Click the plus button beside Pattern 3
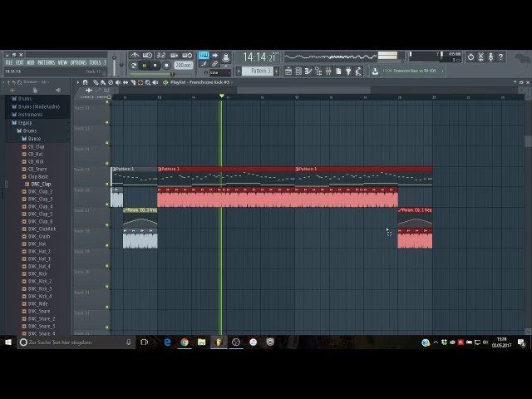532x399 pixels. click(x=277, y=71)
